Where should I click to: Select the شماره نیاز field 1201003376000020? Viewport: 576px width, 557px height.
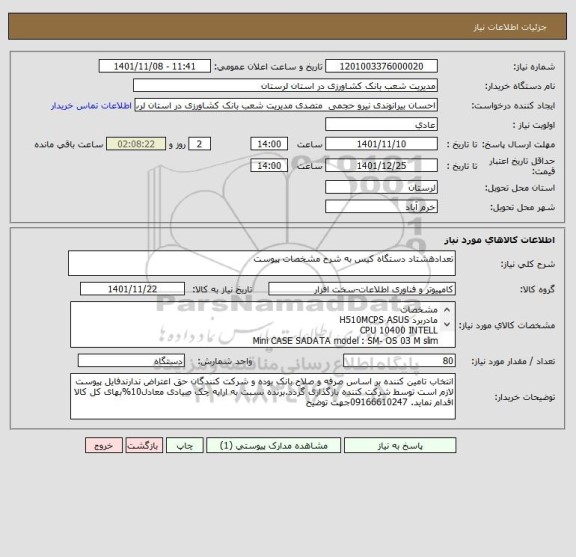(381, 67)
